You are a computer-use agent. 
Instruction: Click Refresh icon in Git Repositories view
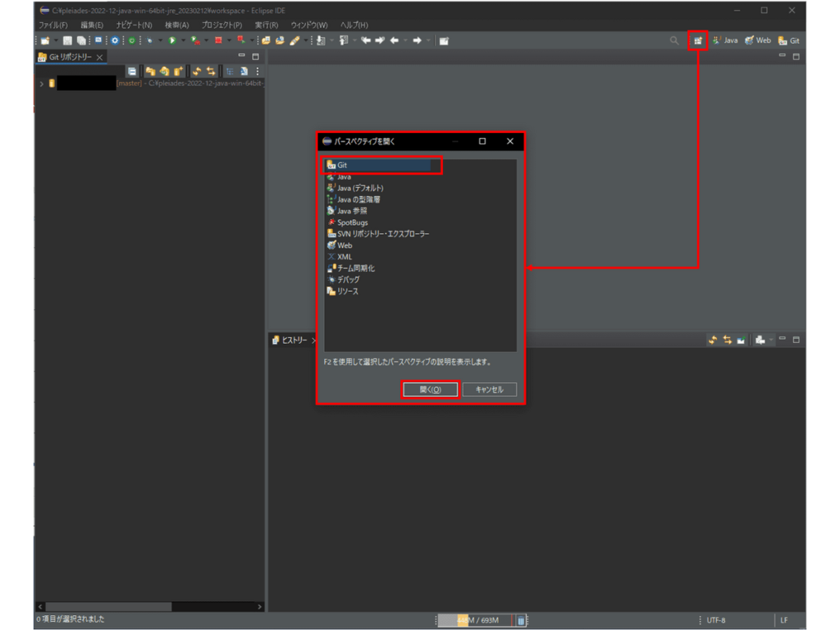pyautogui.click(x=197, y=71)
